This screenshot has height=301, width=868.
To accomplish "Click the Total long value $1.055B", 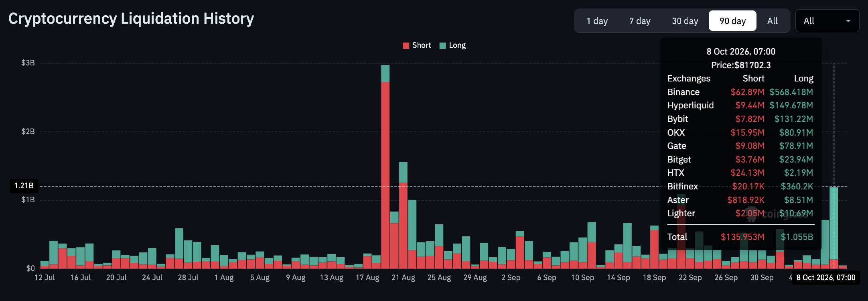I will [x=797, y=237].
